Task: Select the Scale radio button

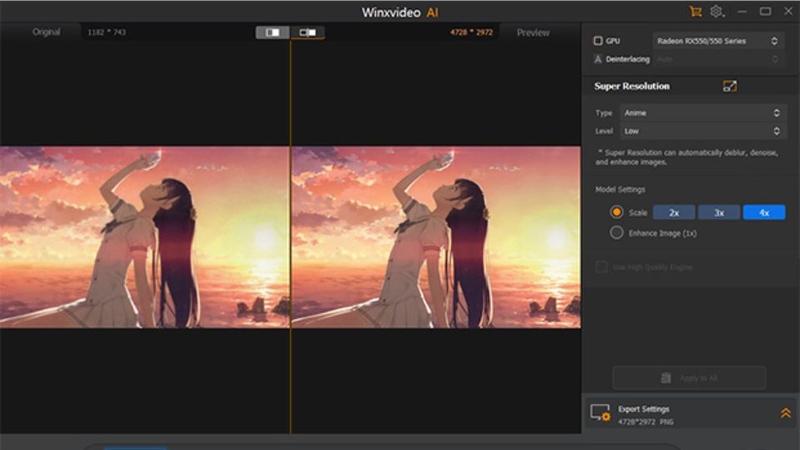Action: 616,212
